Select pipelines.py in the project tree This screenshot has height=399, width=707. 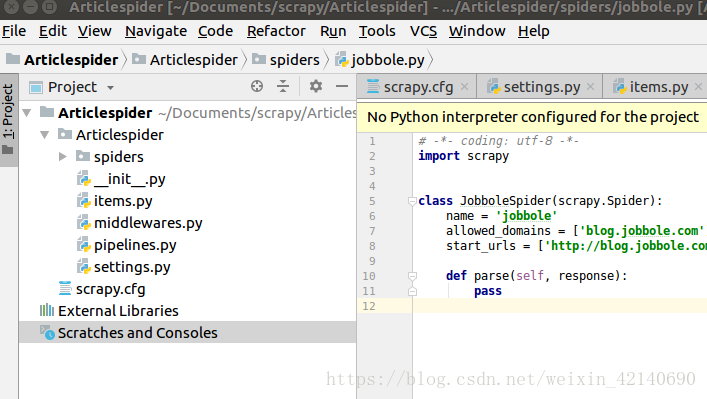187,245
